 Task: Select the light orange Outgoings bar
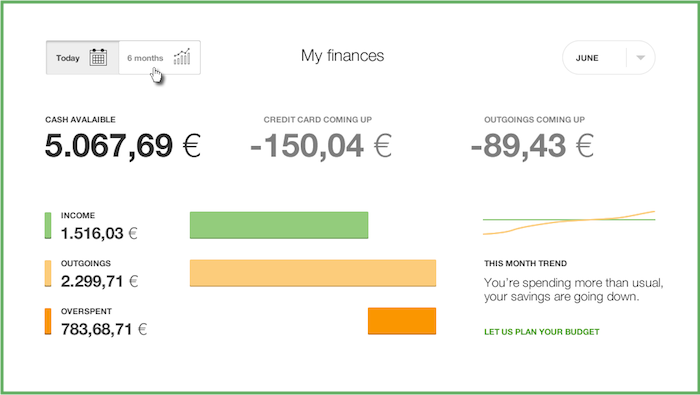[313, 273]
